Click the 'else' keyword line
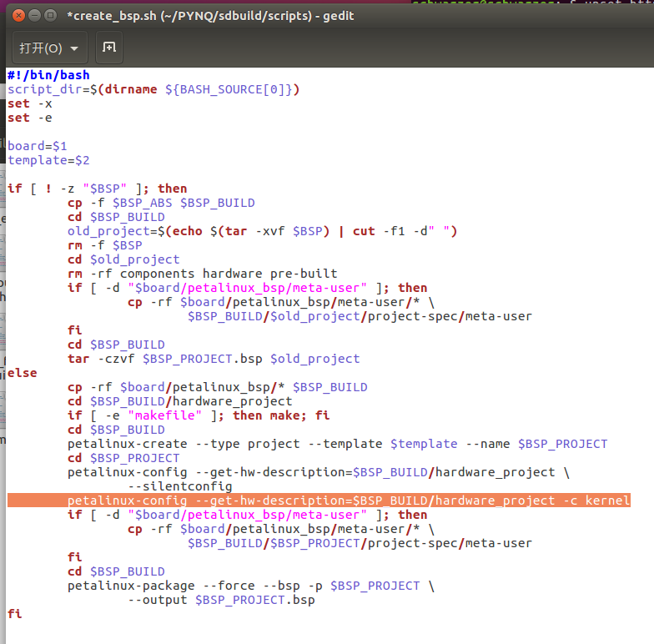 pyautogui.click(x=22, y=373)
